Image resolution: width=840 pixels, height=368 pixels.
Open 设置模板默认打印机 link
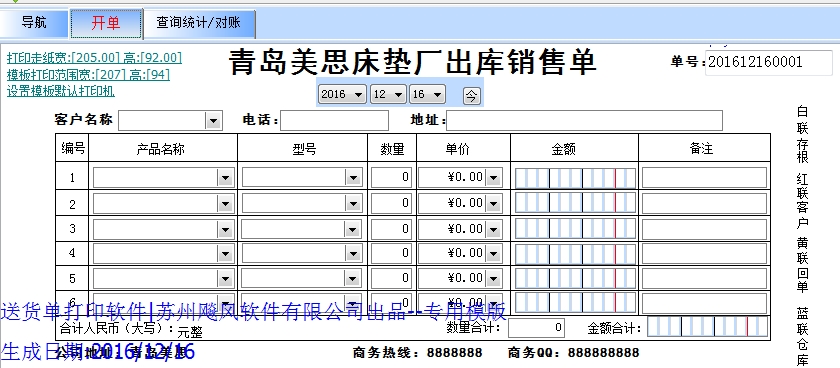(61, 91)
